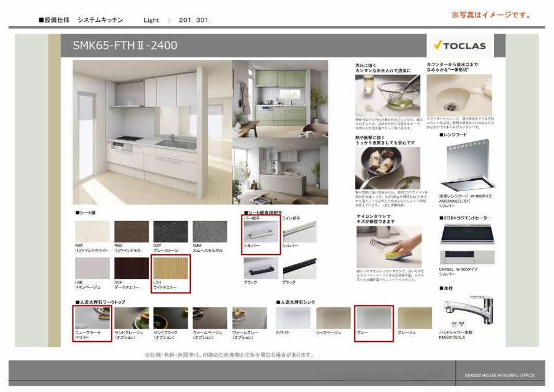
Task: Click the ※写真はイメージです。 notice
Action: [492, 15]
